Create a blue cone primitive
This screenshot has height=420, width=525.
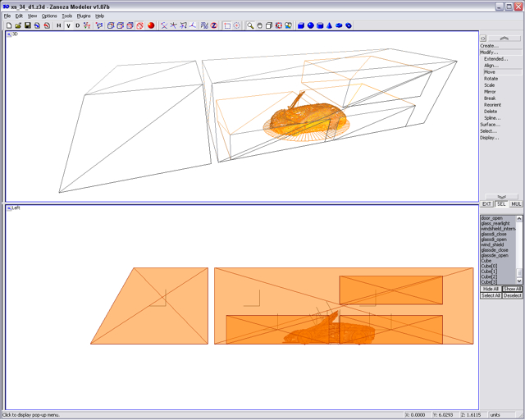(329, 25)
